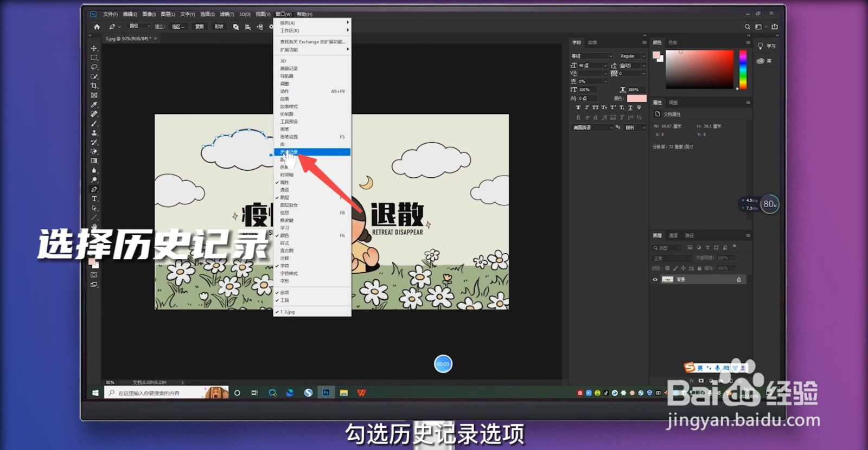Open the path operations icon in options bar

pyautogui.click(x=235, y=27)
